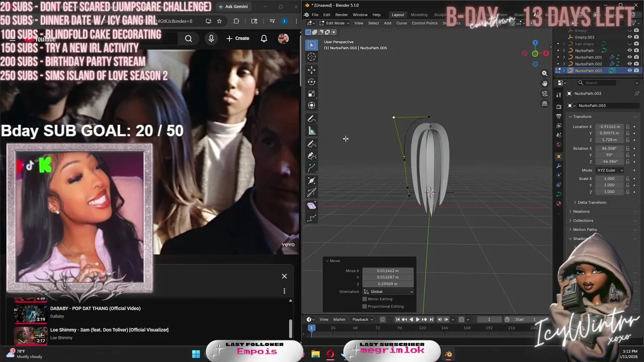
Task: Select the Scale tool in Blender toolbar
Action: coord(311,94)
